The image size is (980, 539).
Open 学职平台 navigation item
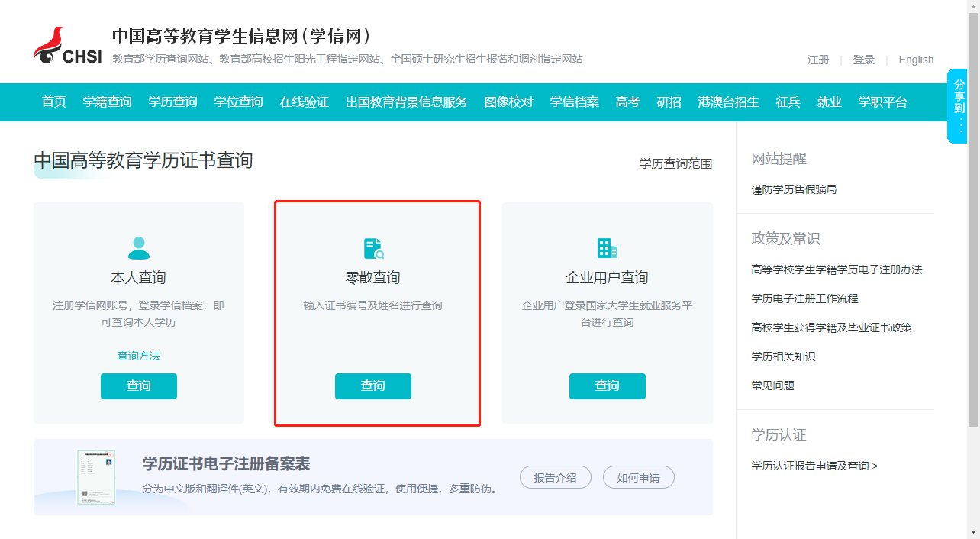(883, 102)
